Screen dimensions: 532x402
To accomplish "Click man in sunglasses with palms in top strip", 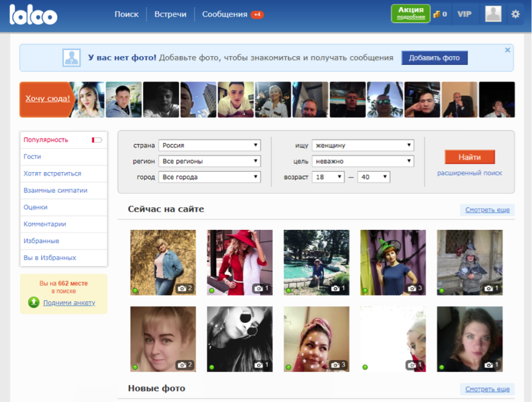I will pyautogui.click(x=385, y=99).
